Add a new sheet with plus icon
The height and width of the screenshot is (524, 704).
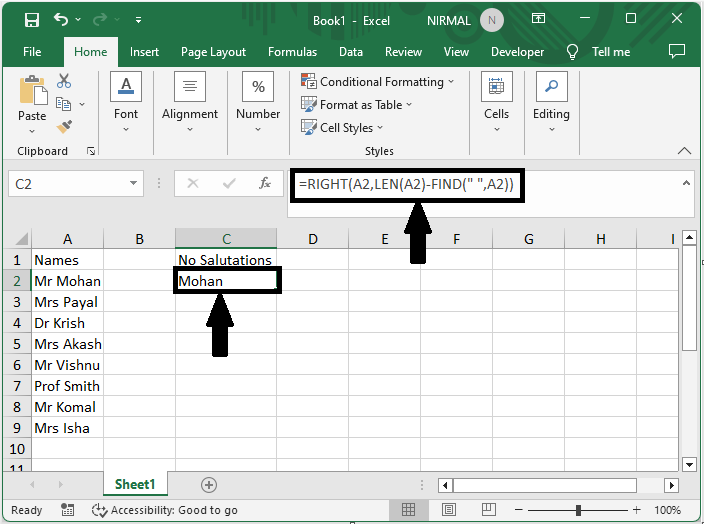pyautogui.click(x=209, y=484)
